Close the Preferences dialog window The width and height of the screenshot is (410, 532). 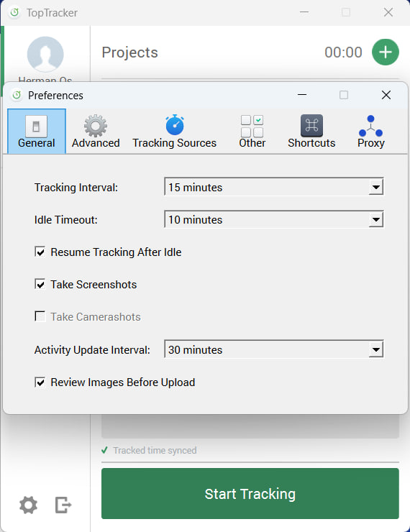click(x=386, y=95)
